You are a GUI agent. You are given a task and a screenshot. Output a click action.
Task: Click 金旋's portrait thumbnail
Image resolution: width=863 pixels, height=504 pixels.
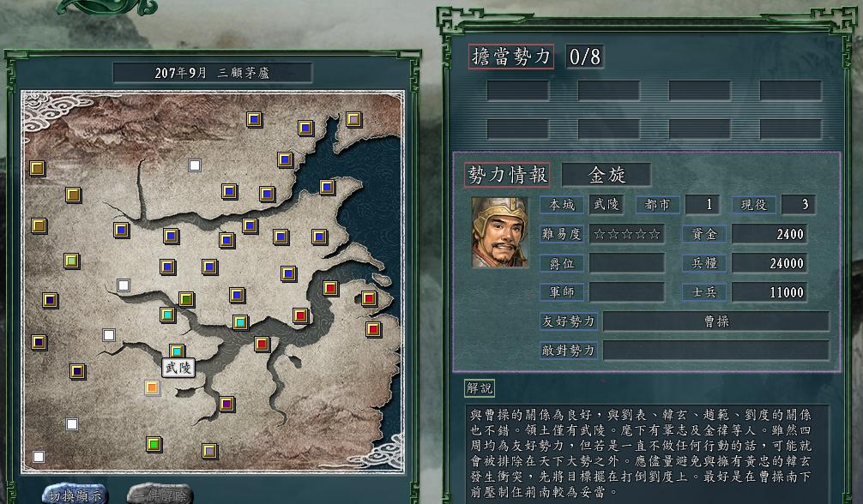click(x=500, y=233)
